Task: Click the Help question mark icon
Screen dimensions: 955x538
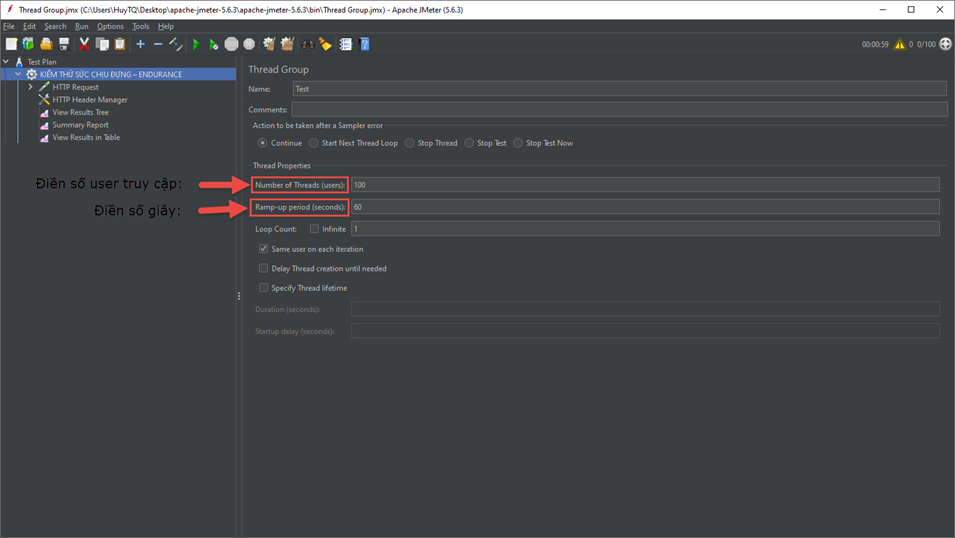Action: [365, 44]
